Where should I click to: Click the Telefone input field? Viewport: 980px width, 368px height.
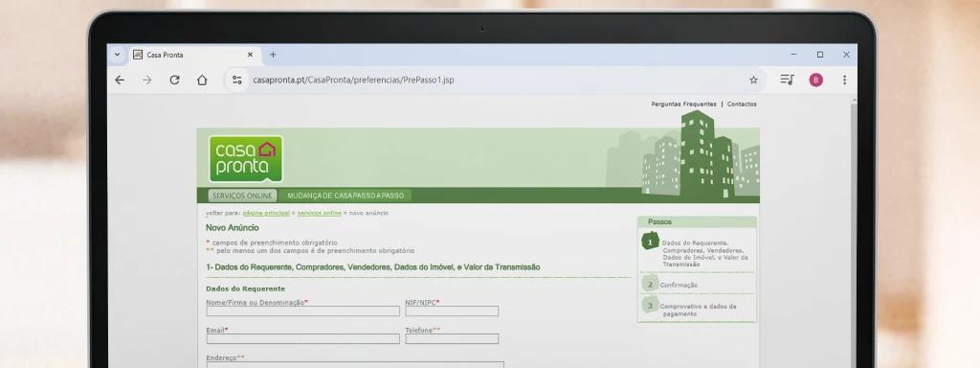[x=452, y=338]
